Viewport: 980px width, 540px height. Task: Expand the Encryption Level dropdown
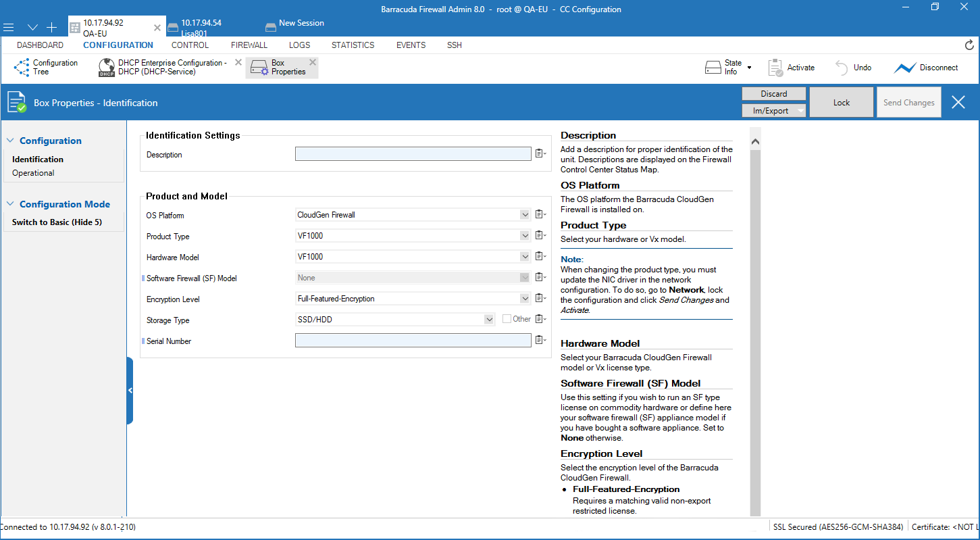click(x=525, y=299)
